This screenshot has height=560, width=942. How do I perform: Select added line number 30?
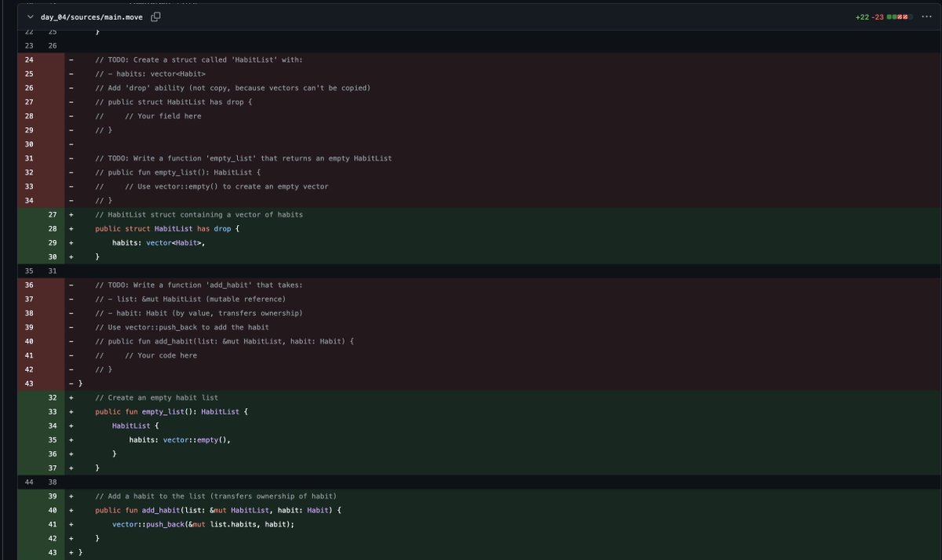pyautogui.click(x=53, y=257)
